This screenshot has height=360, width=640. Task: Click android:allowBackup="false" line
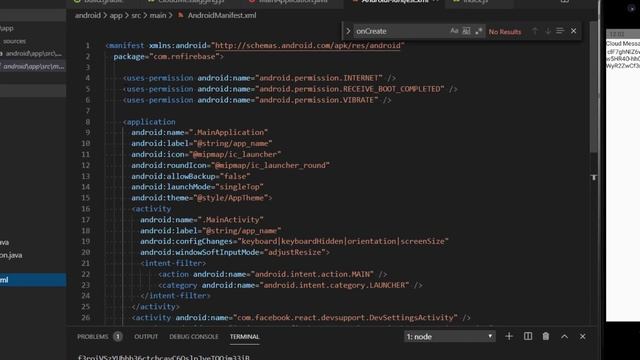[191, 176]
